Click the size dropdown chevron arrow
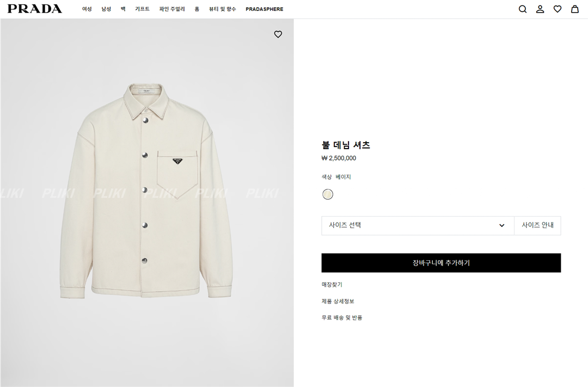This screenshot has height=387, width=588. [502, 225]
